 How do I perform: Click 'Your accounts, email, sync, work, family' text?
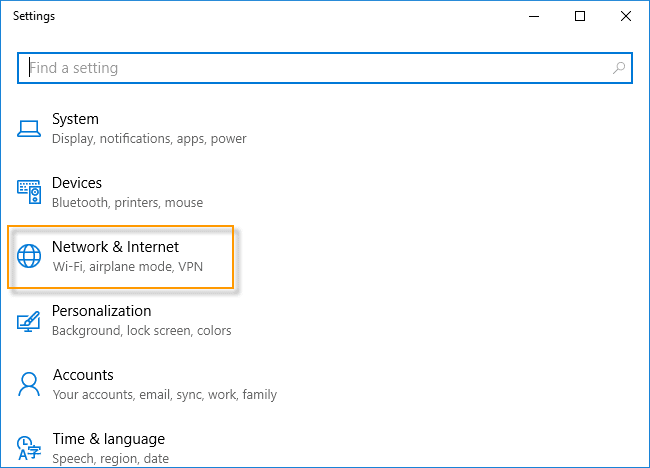[x=164, y=395]
